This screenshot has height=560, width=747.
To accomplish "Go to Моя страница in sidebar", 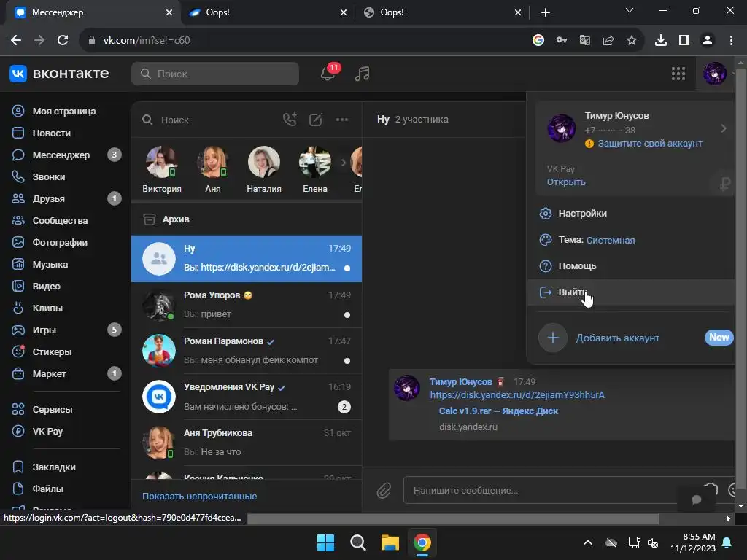I will [64, 111].
